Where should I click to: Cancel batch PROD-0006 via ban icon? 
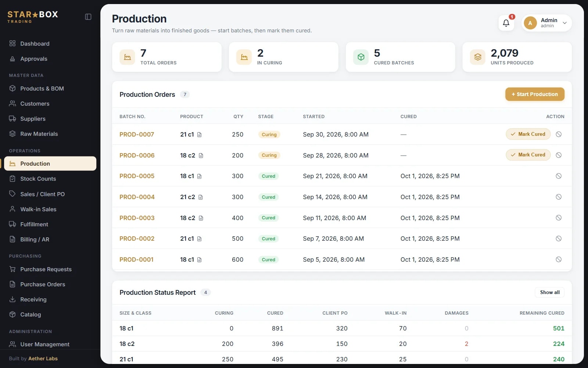click(559, 155)
